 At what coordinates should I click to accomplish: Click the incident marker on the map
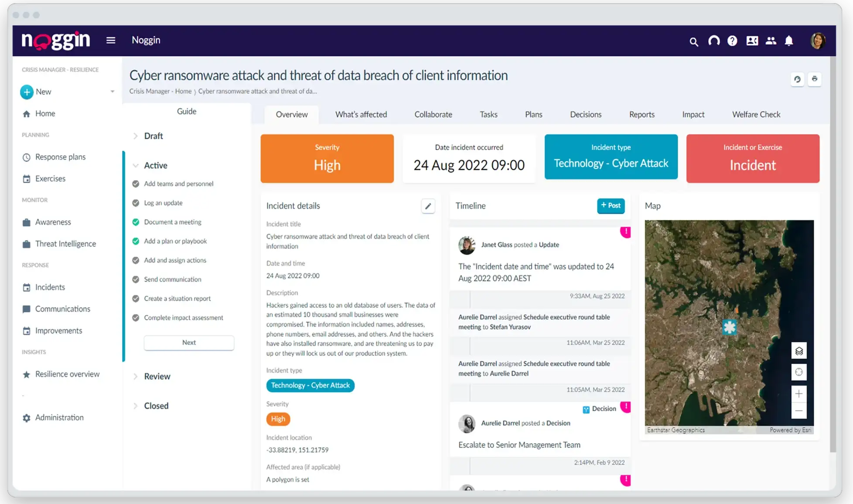(x=729, y=327)
